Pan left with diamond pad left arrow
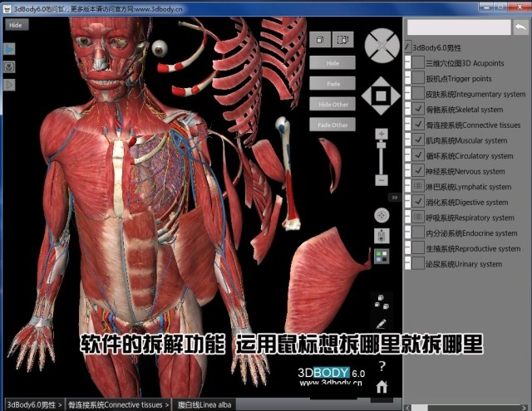The image size is (532, 411). pos(367,95)
